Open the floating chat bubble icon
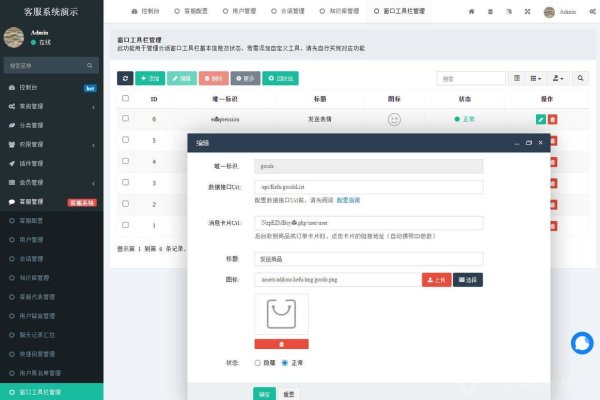The height and width of the screenshot is (400, 600). [x=582, y=343]
